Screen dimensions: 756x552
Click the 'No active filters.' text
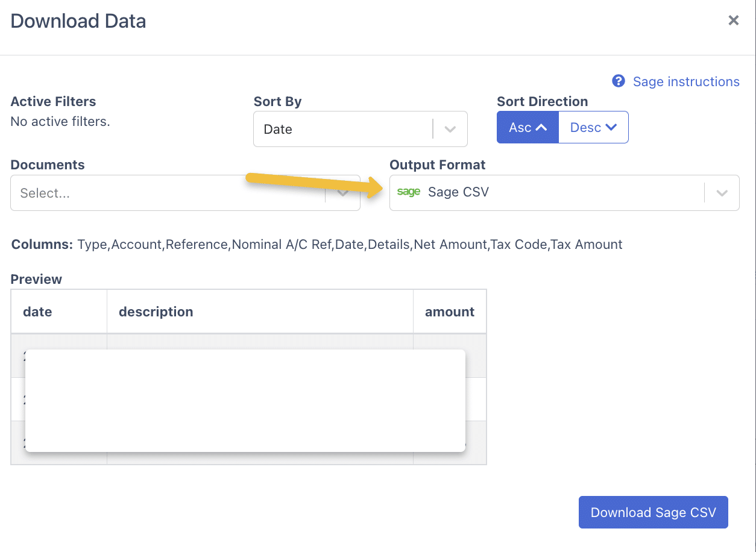60,121
